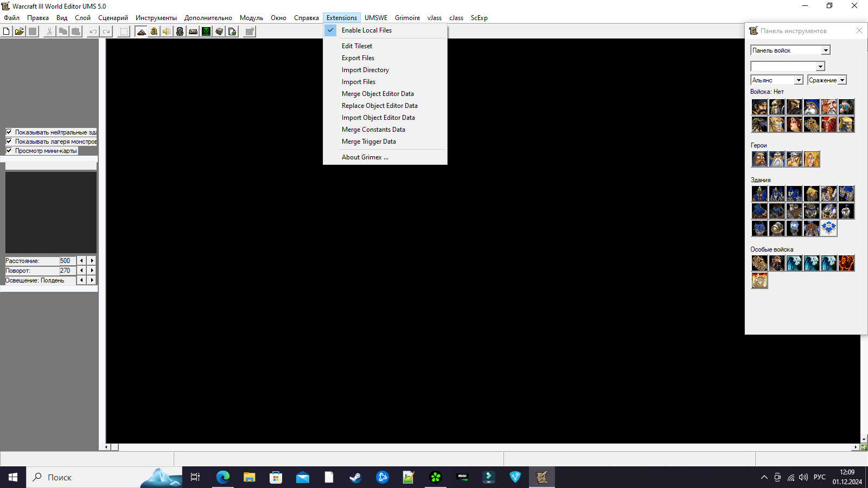Open the 'Сценарий' menu
The height and width of the screenshot is (488, 868).
[x=113, y=18]
